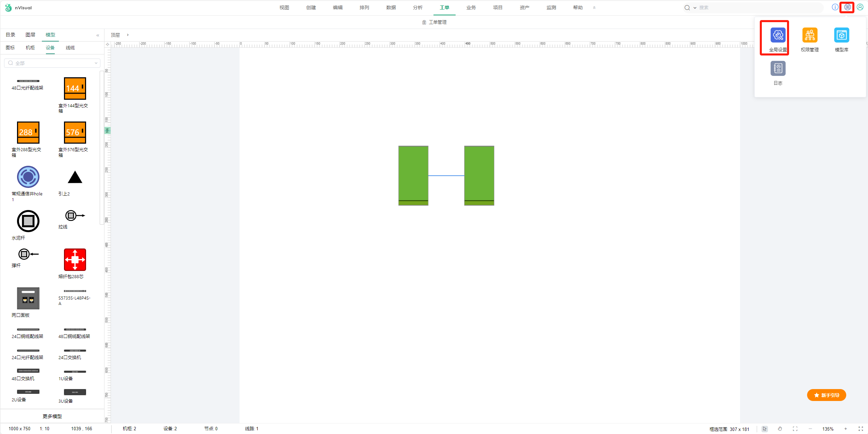Viewport: 868px width, 434px height.
Task: Click the info icon in header
Action: pyautogui.click(x=835, y=7)
